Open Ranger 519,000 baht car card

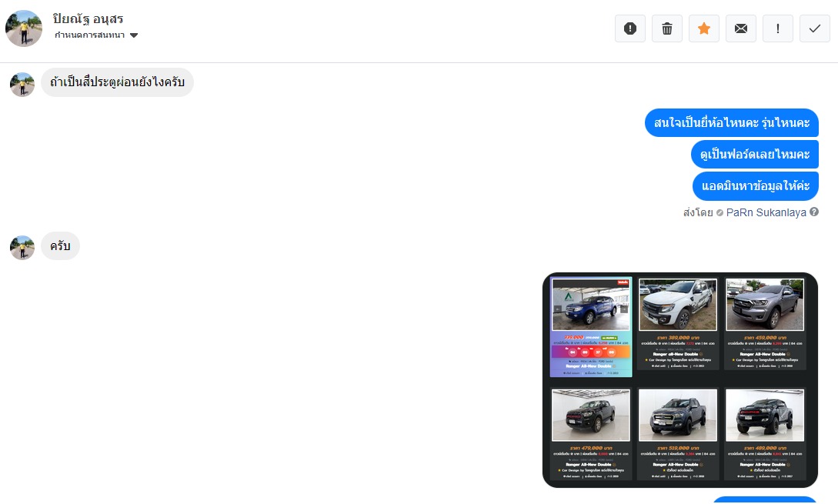678,434
